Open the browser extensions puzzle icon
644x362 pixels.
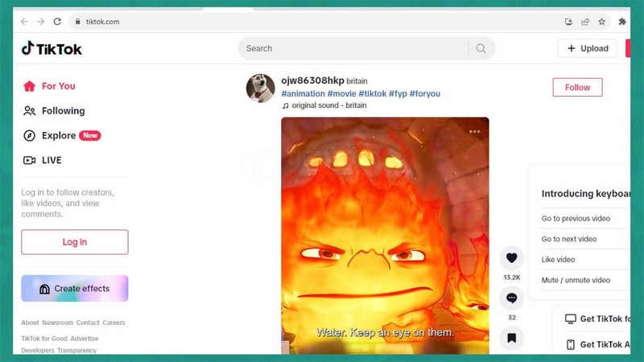(x=621, y=22)
